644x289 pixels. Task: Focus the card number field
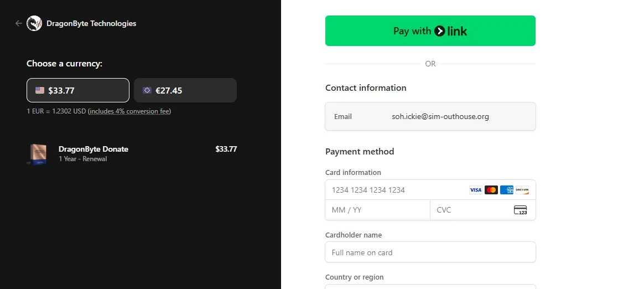point(396,190)
